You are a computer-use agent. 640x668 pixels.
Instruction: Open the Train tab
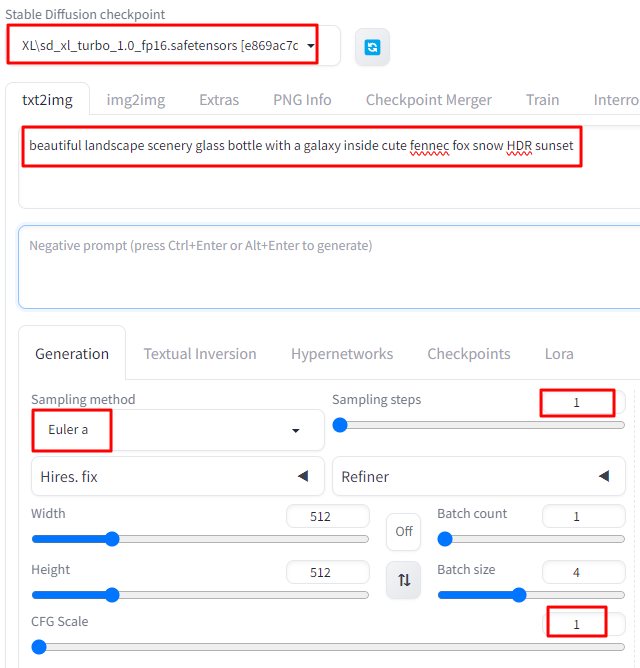[x=542, y=100]
